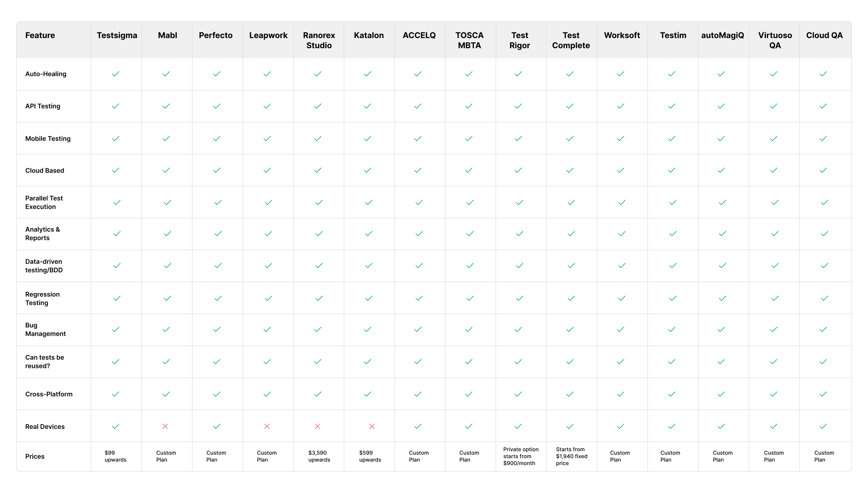868x493 pixels.
Task: Click the Testsigma column header
Action: tap(117, 35)
